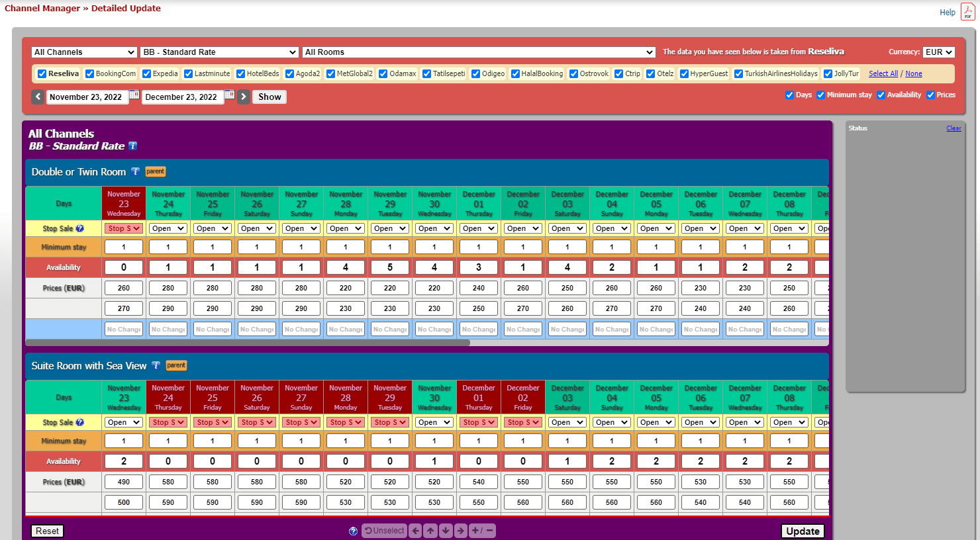Select December 05 Monday header in Suite room
980x540 pixels.
point(656,397)
